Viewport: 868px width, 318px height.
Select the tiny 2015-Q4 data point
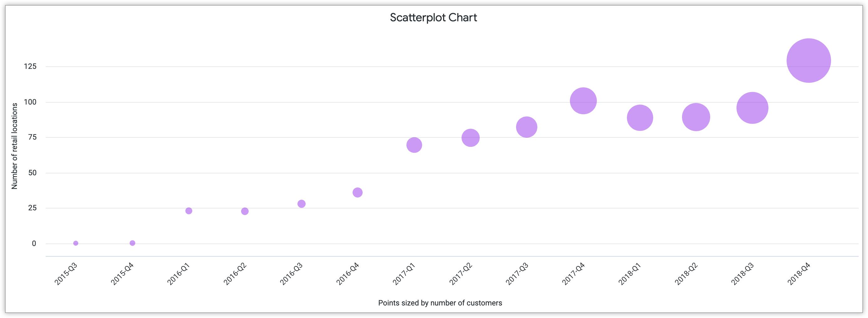132,243
